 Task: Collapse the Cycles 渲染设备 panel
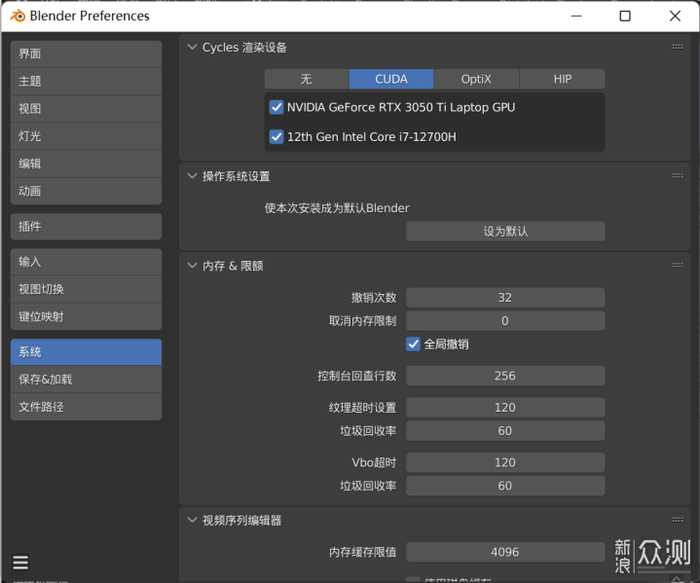(193, 47)
